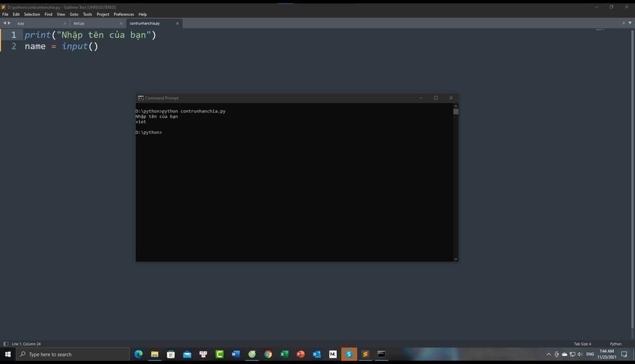Screen dimensions: 635x364
Task: Close the test.py tab
Action: click(x=121, y=24)
